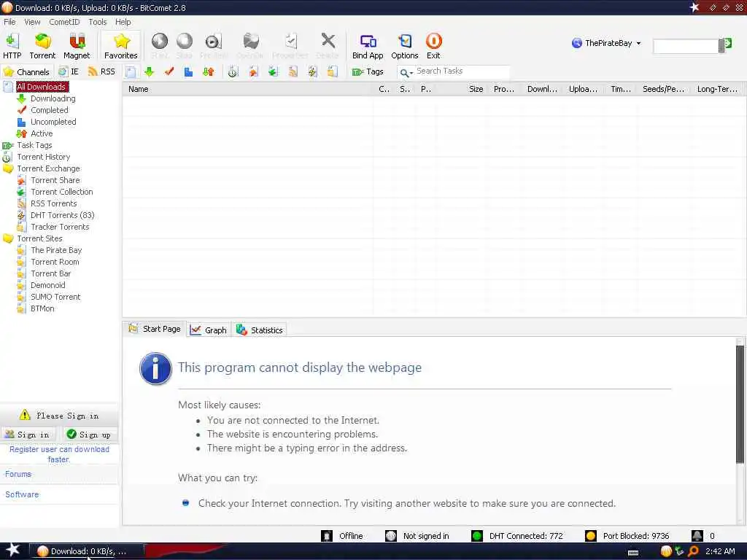
Task: Open the View menu
Action: click(32, 22)
